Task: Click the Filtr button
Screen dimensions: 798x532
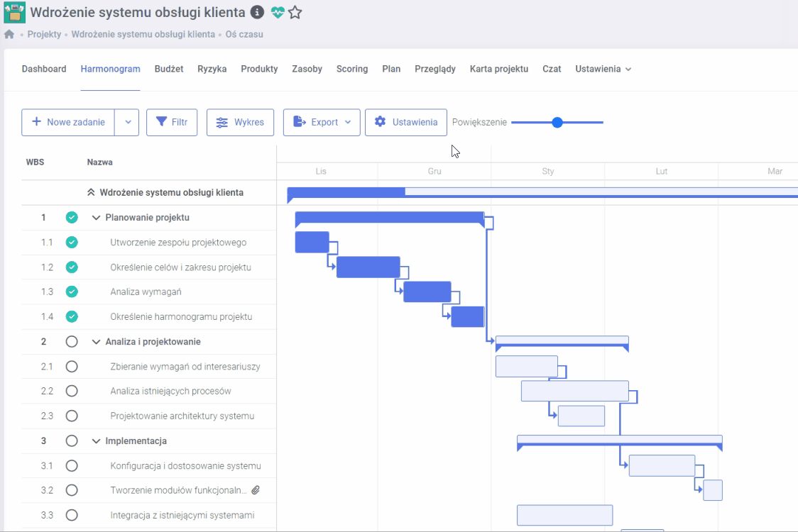Action: click(x=171, y=122)
